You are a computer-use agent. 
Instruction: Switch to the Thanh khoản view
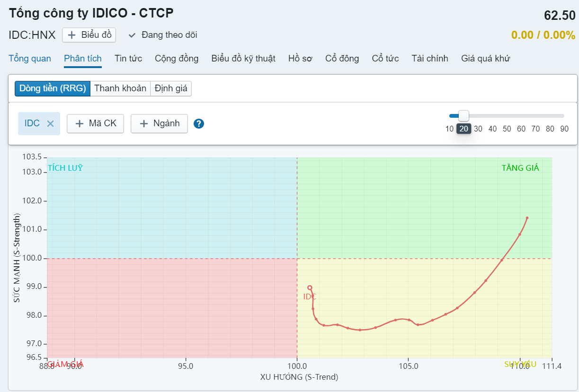(x=120, y=88)
